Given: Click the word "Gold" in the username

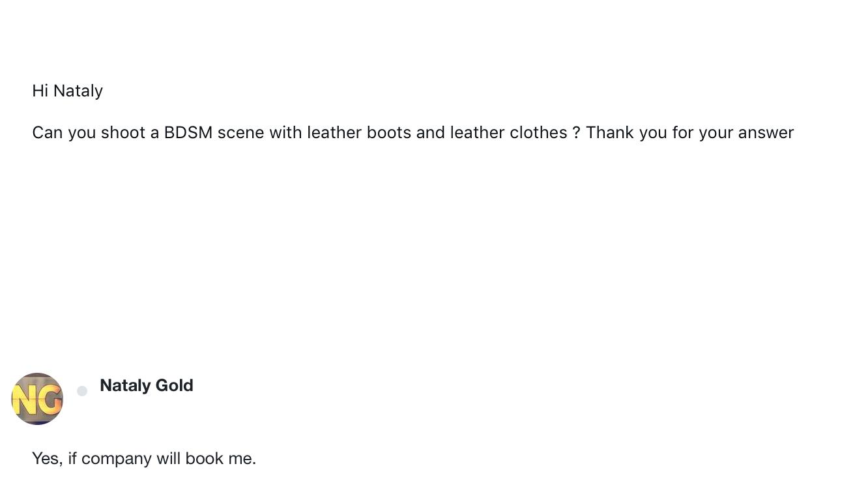Looking at the screenshot, I should 174,385.
